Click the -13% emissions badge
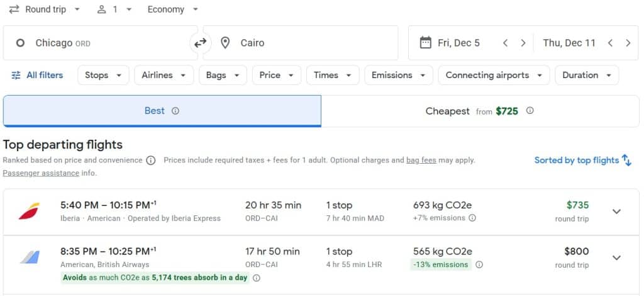Screen dimensions: 644x296 [x=441, y=265]
